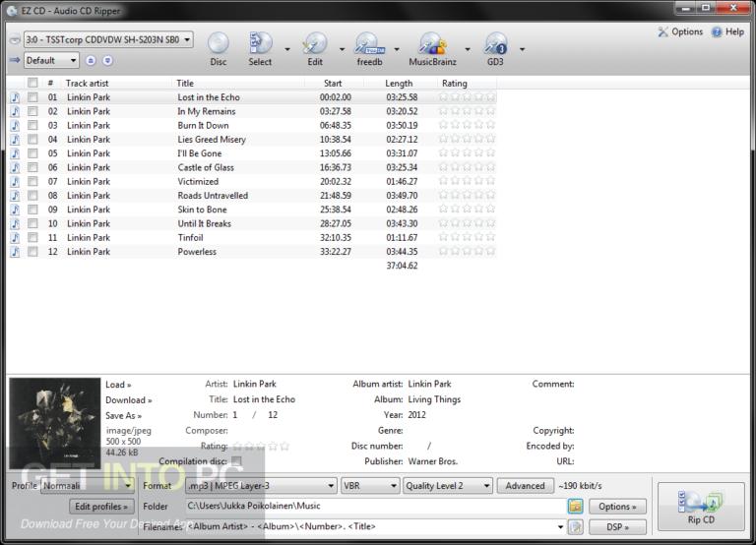The width and height of the screenshot is (756, 545).
Task: Click the note icon for Tinfoil
Action: (x=16, y=237)
